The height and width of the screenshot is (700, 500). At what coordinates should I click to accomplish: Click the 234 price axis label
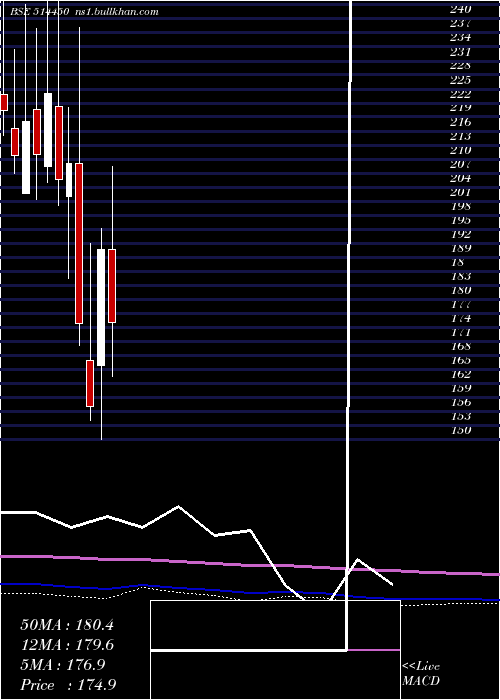click(x=460, y=38)
